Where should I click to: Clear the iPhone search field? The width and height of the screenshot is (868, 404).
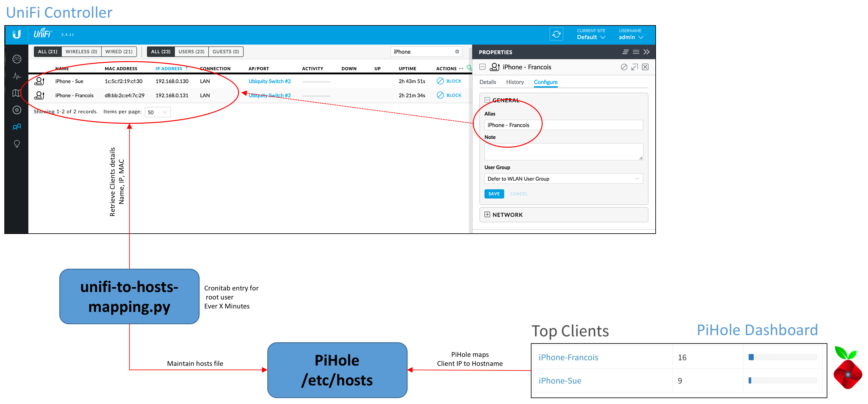[x=457, y=52]
